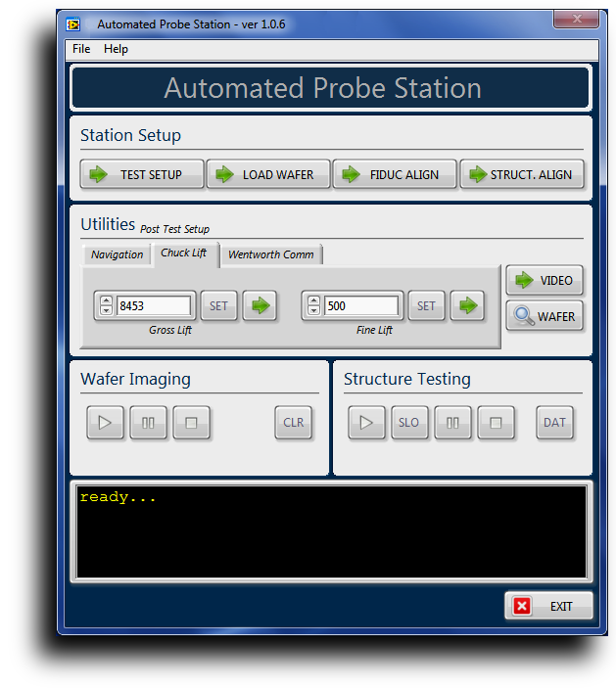Click the green arrow next to Gross Lift
The width and height of the screenshot is (616, 690).
(260, 305)
